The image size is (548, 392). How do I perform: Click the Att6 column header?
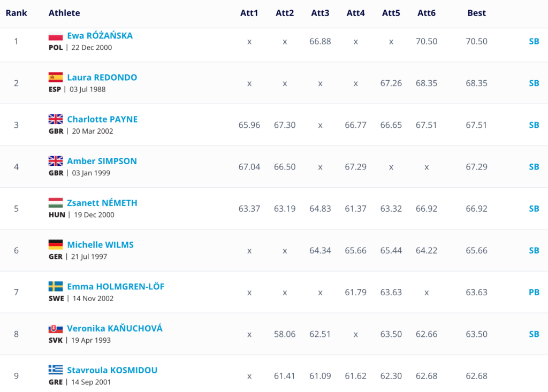(427, 13)
